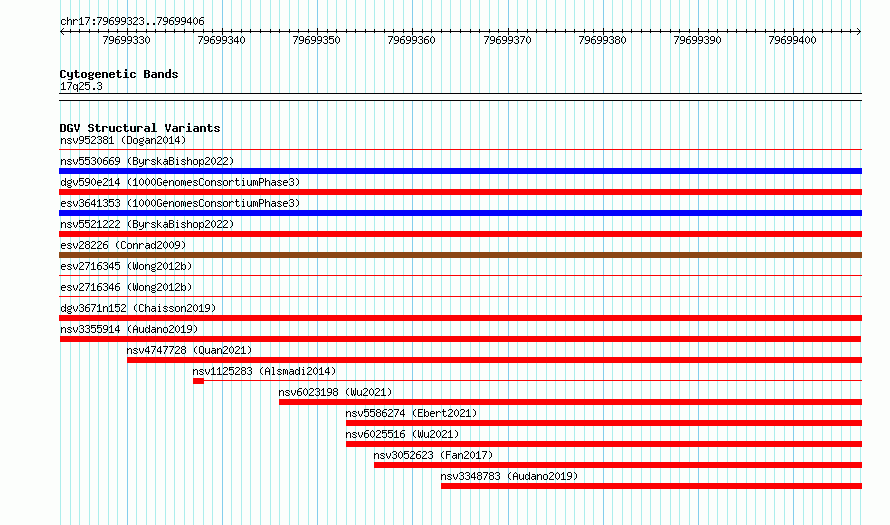This screenshot has height=525, width=890.
Task: Click ruler position 79699350
Action: [316, 40]
